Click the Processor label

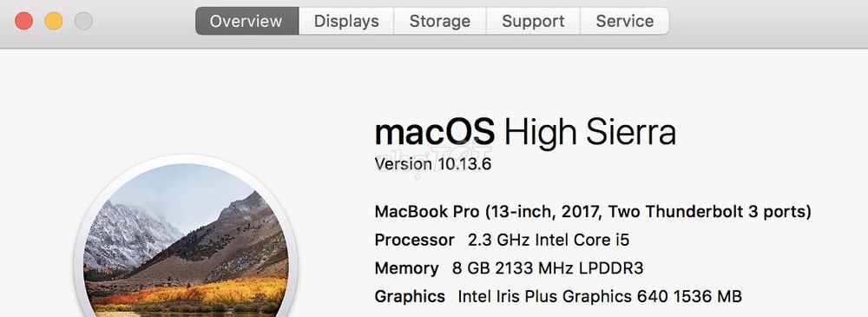(x=415, y=240)
